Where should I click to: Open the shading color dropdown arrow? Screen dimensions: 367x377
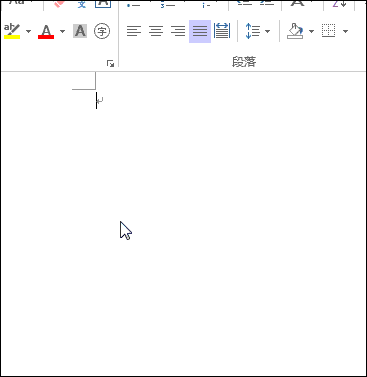tap(311, 31)
